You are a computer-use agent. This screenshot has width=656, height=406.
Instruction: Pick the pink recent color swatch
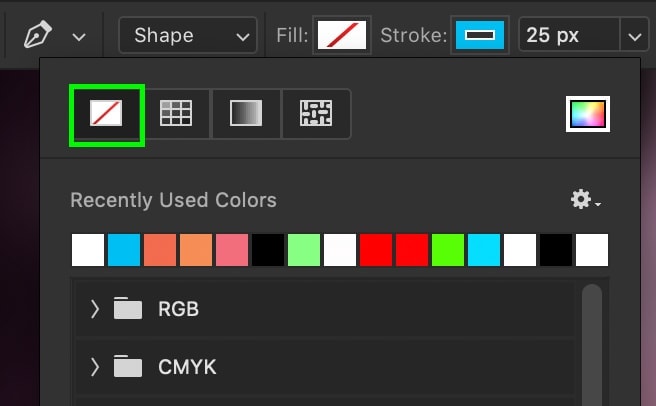(232, 250)
